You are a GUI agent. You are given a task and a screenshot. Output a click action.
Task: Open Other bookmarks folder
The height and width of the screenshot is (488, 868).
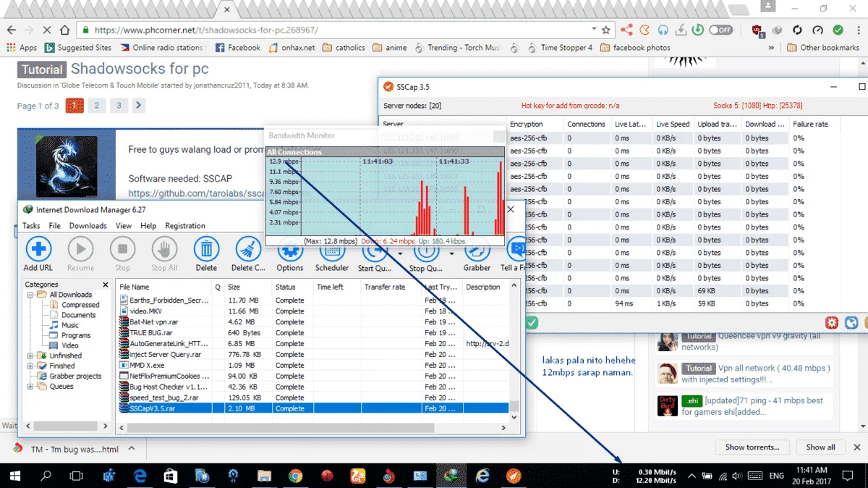pyautogui.click(x=823, y=48)
